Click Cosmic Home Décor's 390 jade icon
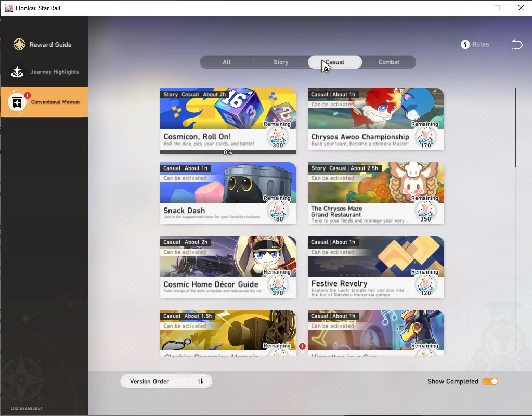Image resolution: width=532 pixels, height=416 pixels. 278,285
